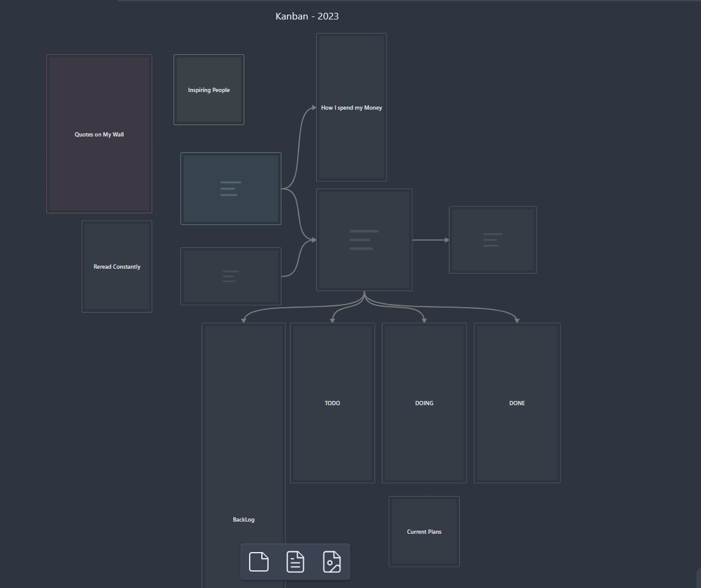The height and width of the screenshot is (588, 701).
Task: Click the arrowhead pointing into How I spend my Money
Action: (312, 108)
